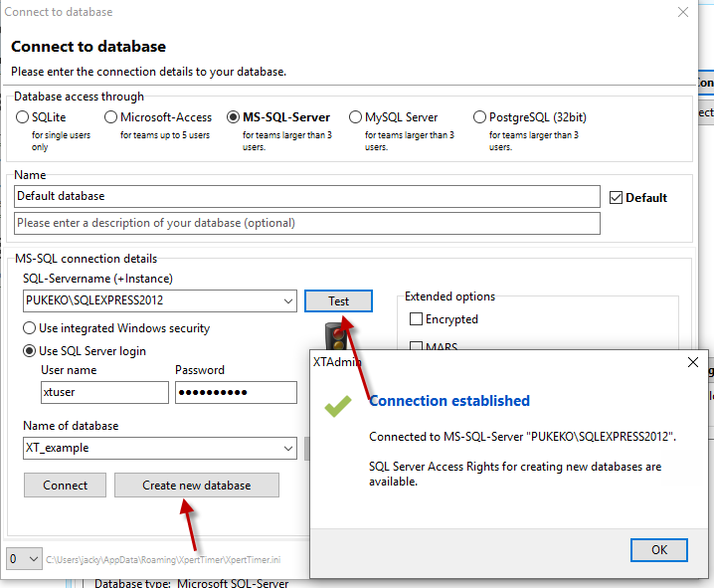The height and width of the screenshot is (588, 714).
Task: Click the Test connection button
Action: [338, 301]
